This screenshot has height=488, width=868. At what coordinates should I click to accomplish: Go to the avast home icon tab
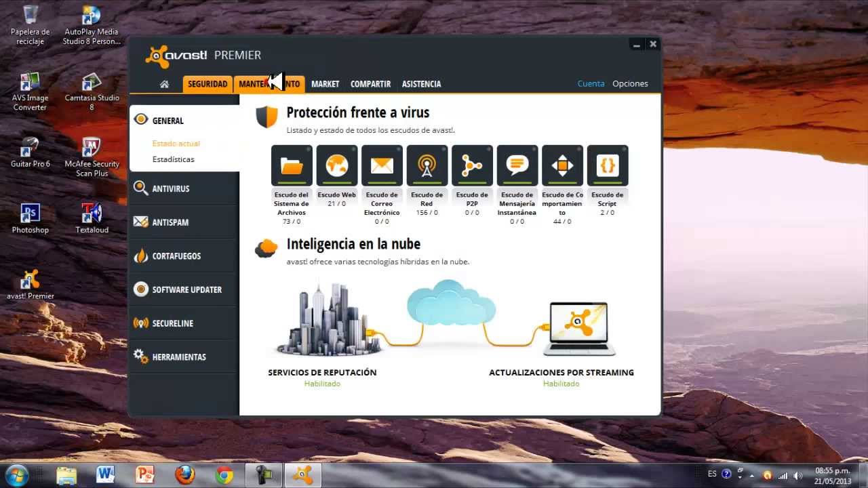164,84
